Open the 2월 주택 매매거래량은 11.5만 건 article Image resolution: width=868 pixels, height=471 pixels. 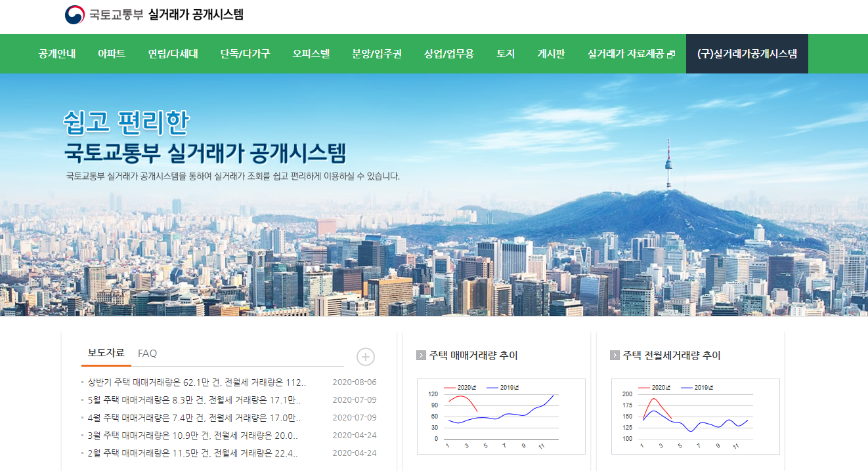click(x=193, y=453)
